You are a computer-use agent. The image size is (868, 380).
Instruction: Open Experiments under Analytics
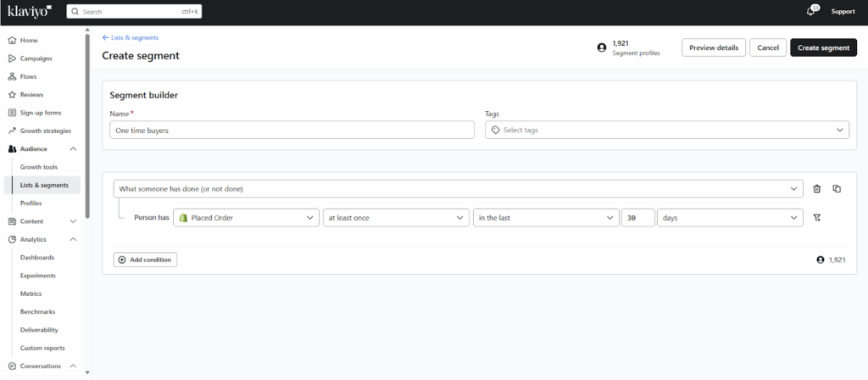click(x=37, y=276)
